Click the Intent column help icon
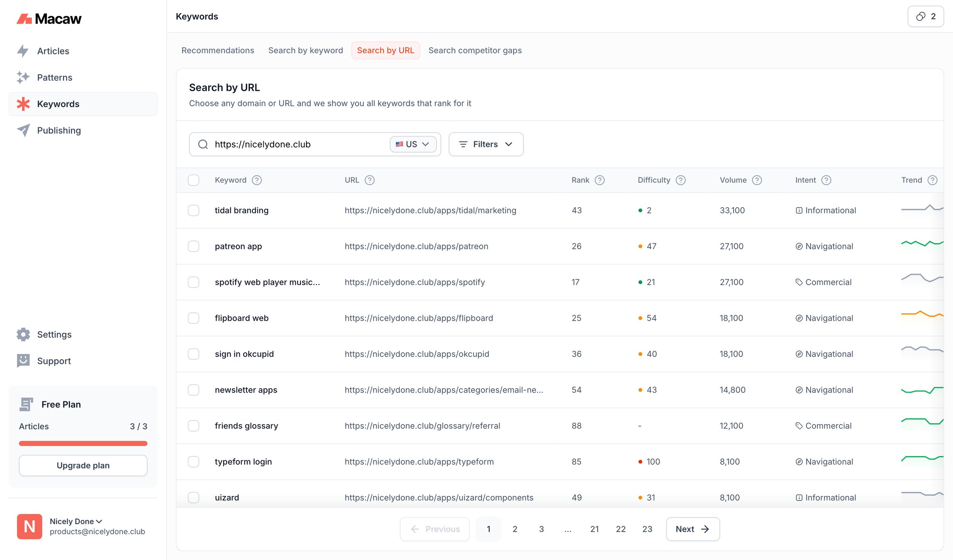 826,180
